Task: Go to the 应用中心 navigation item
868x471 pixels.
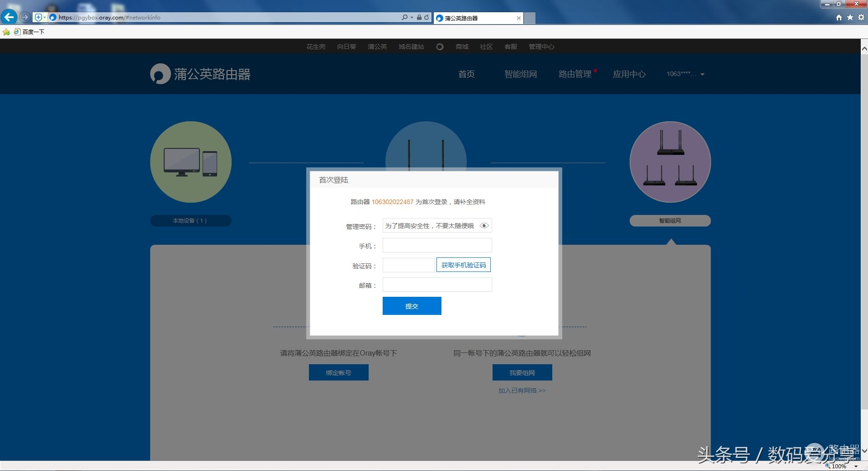Action: point(629,74)
